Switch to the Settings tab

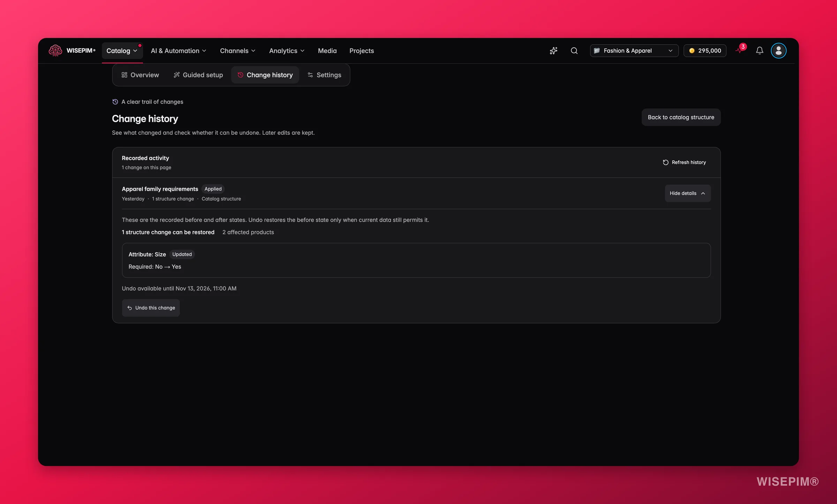point(324,75)
